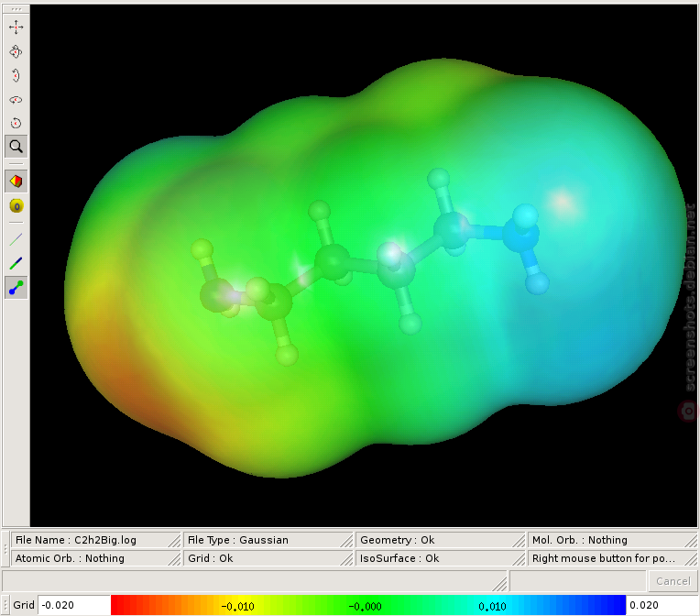This screenshot has width=700, height=616.
Task: Click the toolbar drag handle with dots
Action: tap(16, 9)
